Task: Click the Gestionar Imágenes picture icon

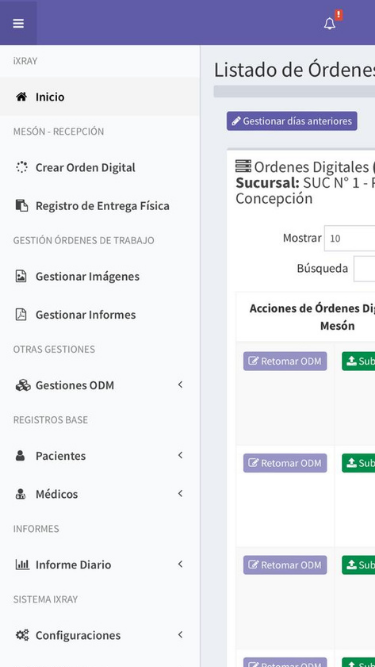Action: pyautogui.click(x=21, y=276)
